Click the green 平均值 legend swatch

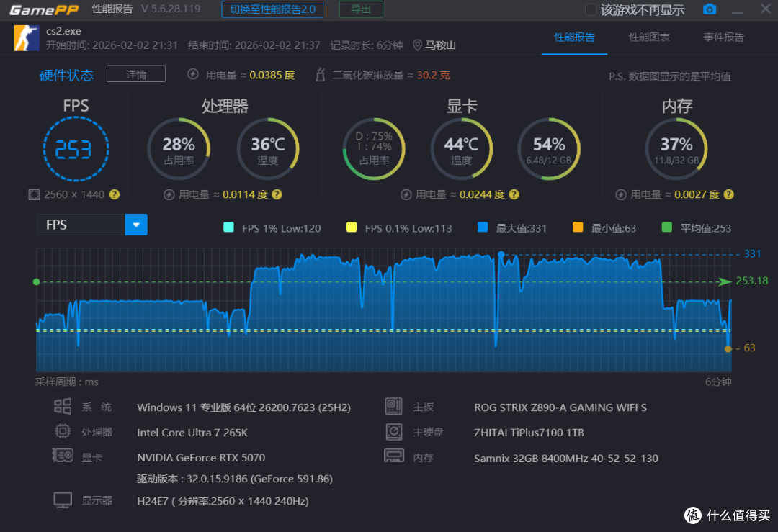coord(667,227)
